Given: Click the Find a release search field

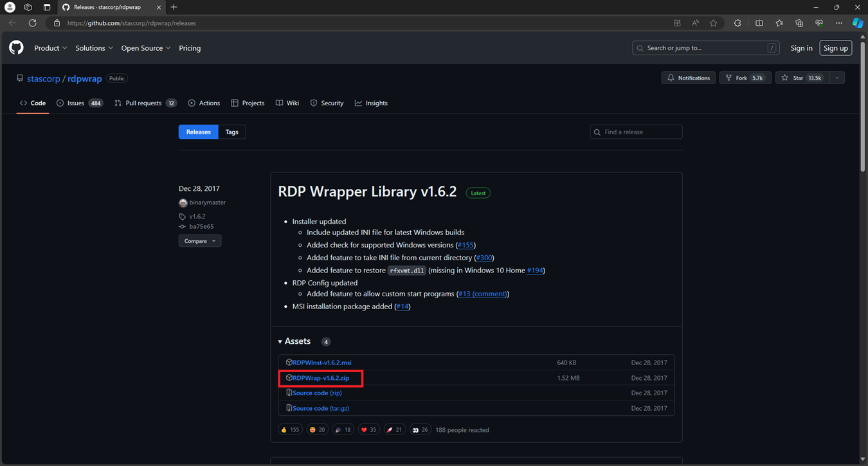Looking at the screenshot, I should point(636,131).
